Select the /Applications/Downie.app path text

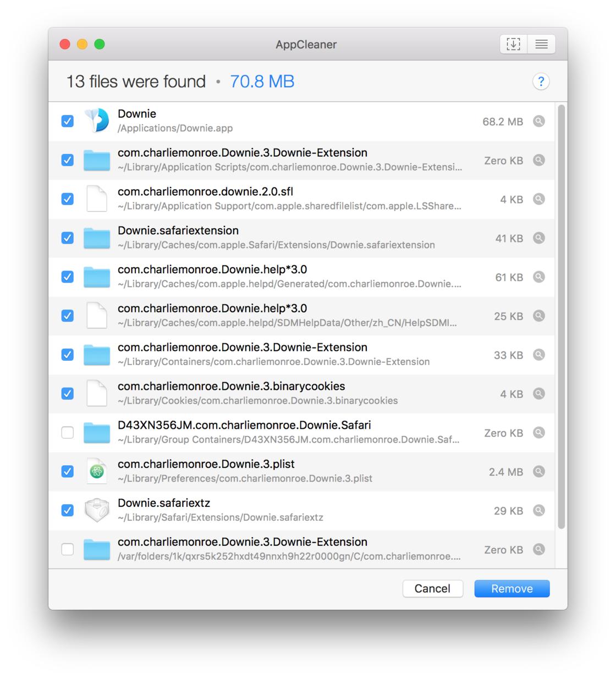pyautogui.click(x=175, y=128)
